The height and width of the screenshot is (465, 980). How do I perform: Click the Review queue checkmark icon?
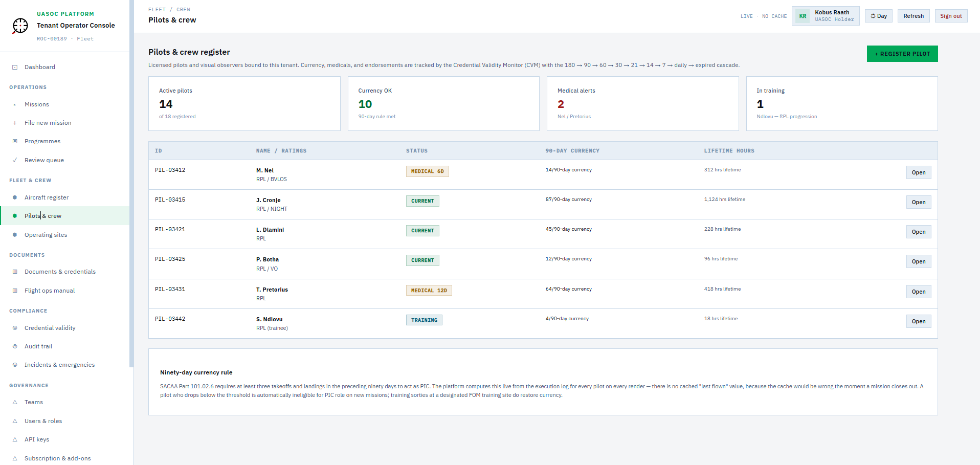click(15, 160)
